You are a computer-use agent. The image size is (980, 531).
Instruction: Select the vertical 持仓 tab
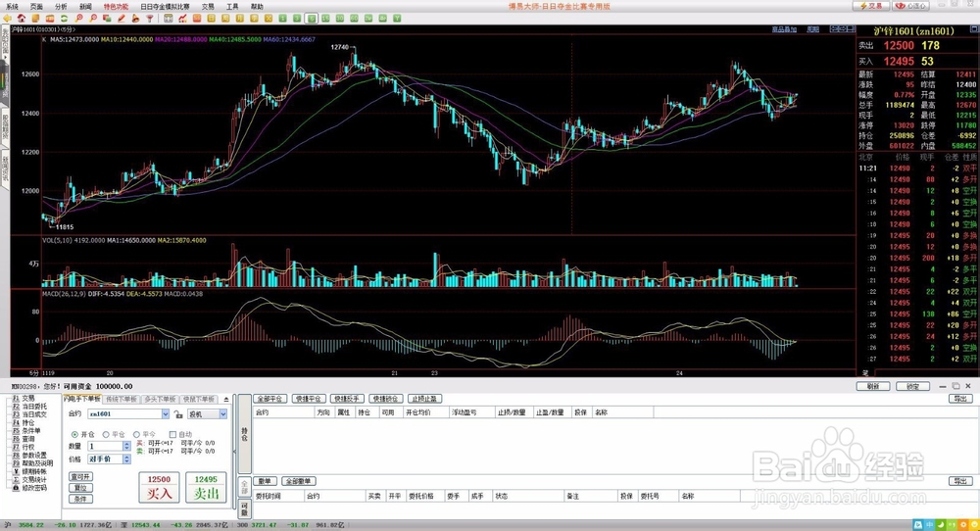click(244, 434)
